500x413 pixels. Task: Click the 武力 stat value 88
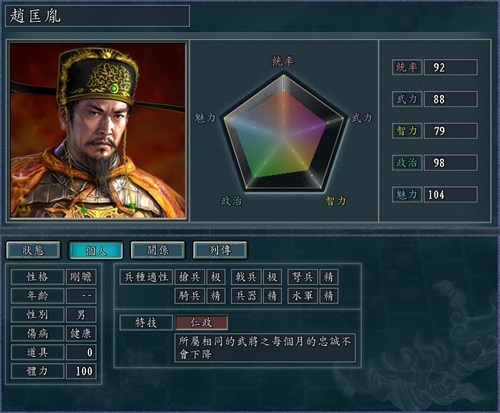tap(450, 99)
